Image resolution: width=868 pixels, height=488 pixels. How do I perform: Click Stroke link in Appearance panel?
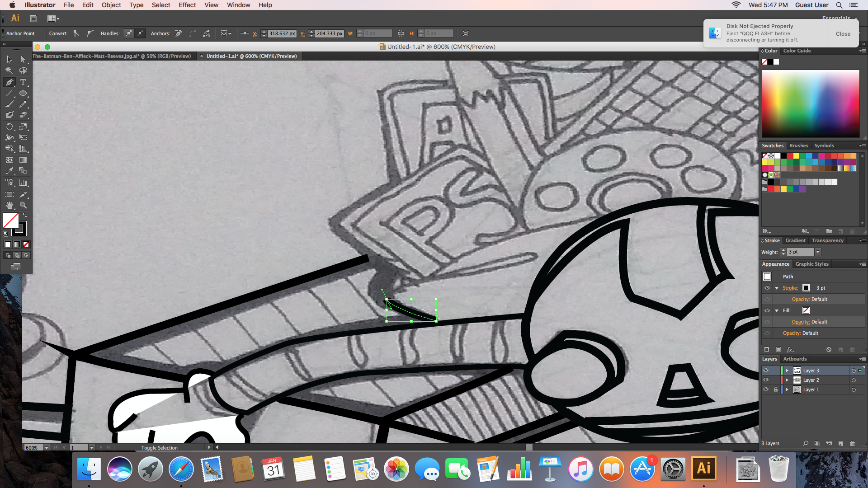point(790,288)
